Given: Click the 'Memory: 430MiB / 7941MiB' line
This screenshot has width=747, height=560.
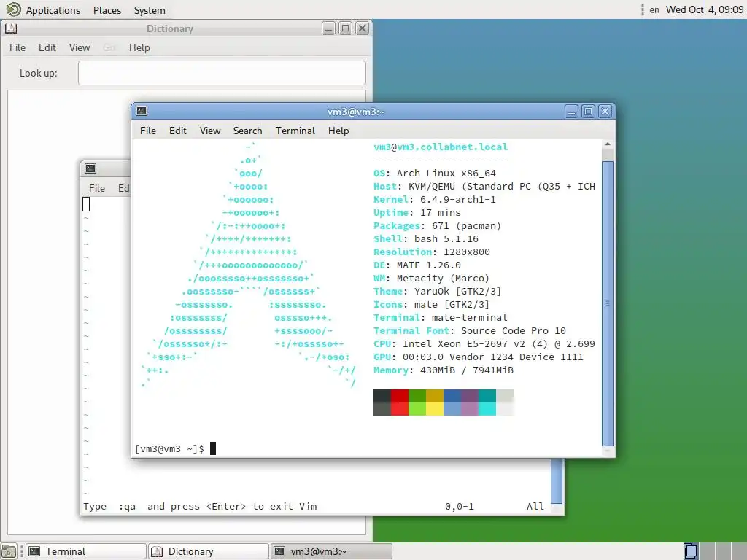Looking at the screenshot, I should (443, 370).
